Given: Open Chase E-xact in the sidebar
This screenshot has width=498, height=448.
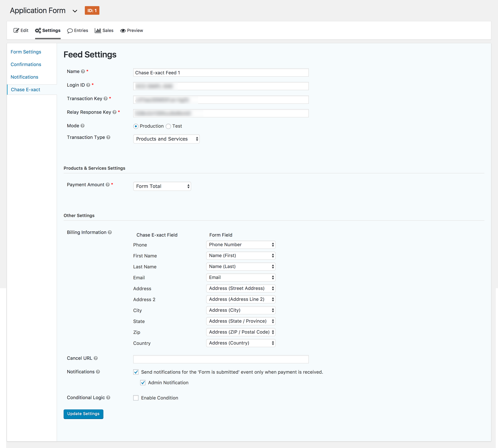Looking at the screenshot, I should point(26,90).
